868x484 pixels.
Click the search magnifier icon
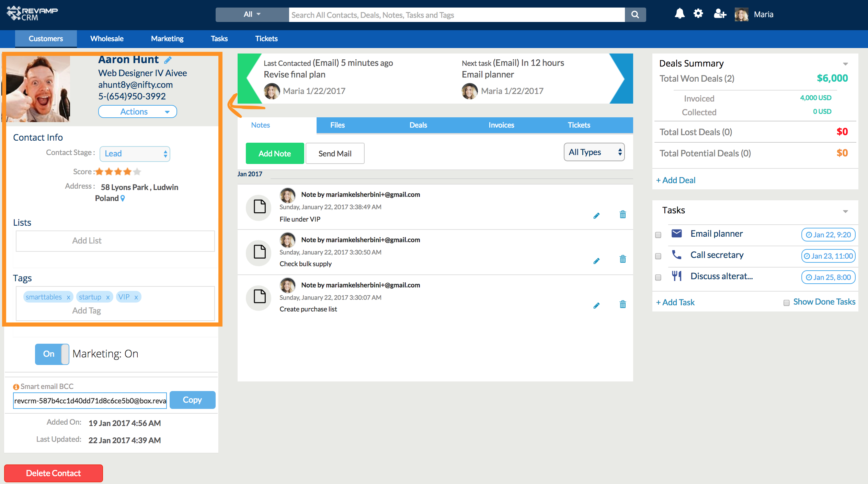point(635,15)
